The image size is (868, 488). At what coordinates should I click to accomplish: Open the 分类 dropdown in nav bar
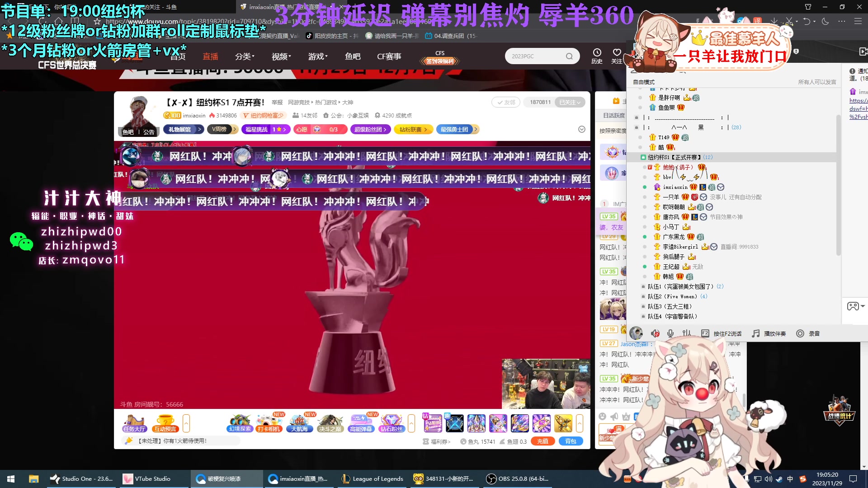[245, 56]
